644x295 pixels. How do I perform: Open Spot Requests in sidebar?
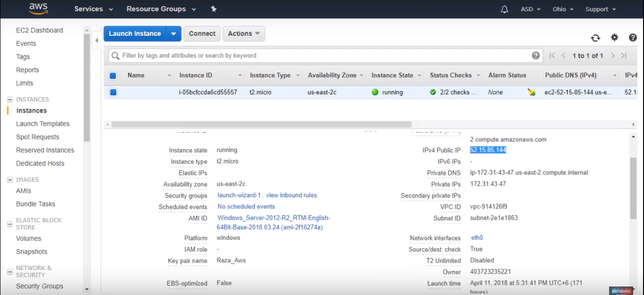click(x=38, y=137)
